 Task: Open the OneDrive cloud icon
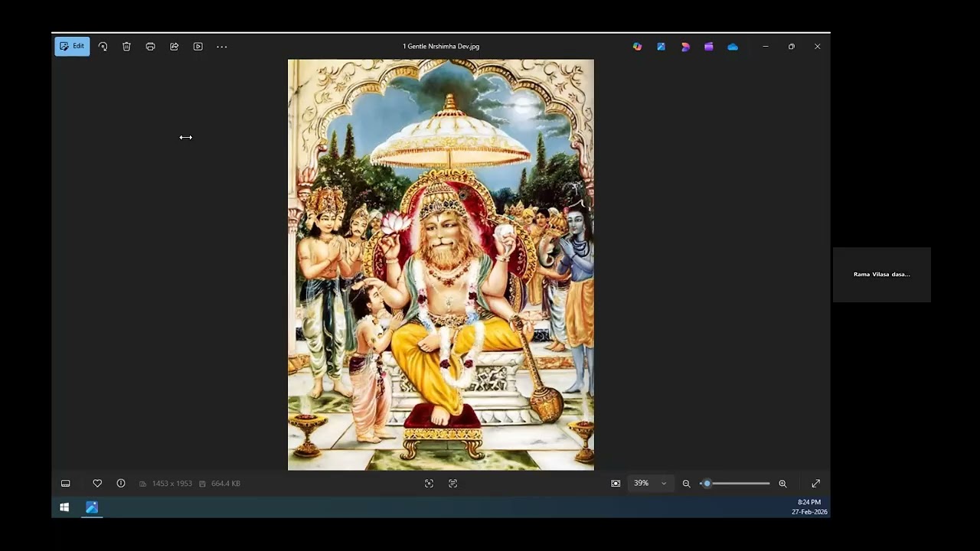733,47
